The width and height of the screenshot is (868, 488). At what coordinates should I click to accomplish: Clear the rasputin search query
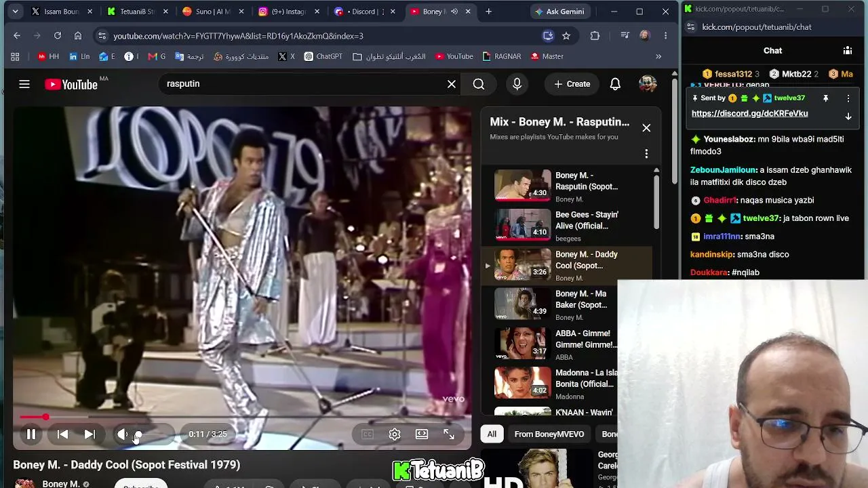pyautogui.click(x=452, y=84)
